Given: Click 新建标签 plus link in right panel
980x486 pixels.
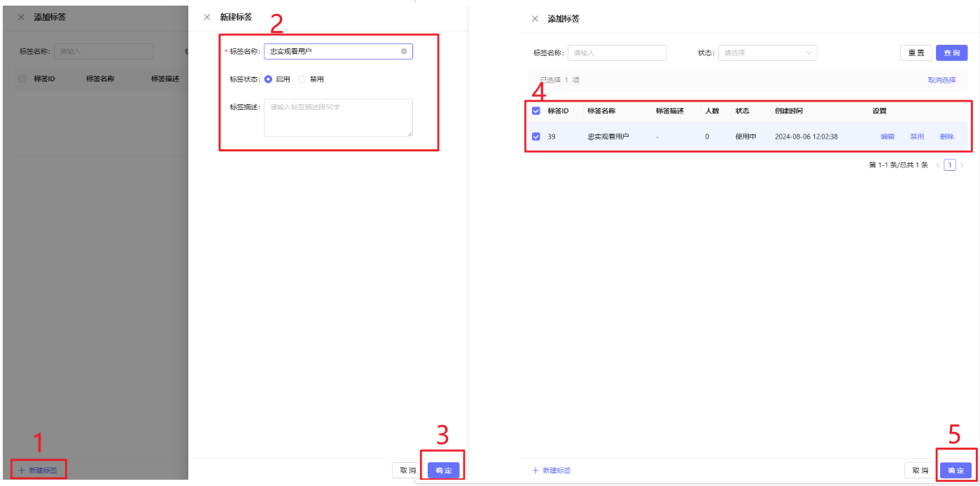Looking at the screenshot, I should click(552, 471).
